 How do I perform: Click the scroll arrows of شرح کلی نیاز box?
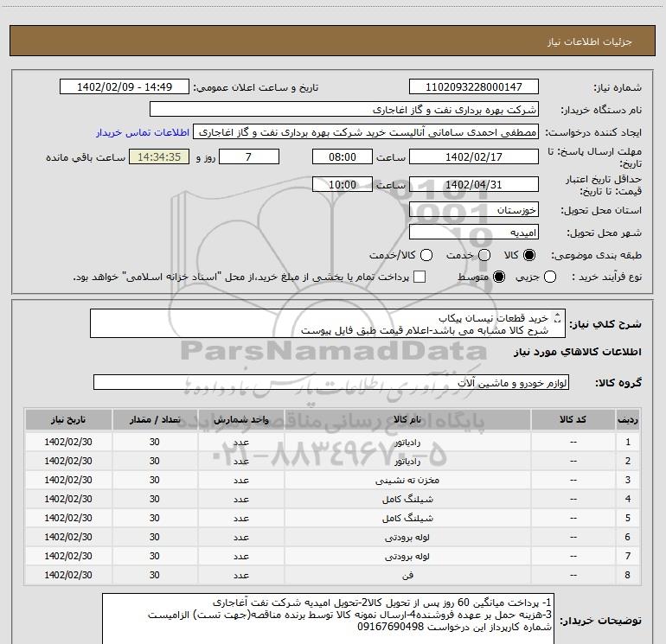[558, 317]
